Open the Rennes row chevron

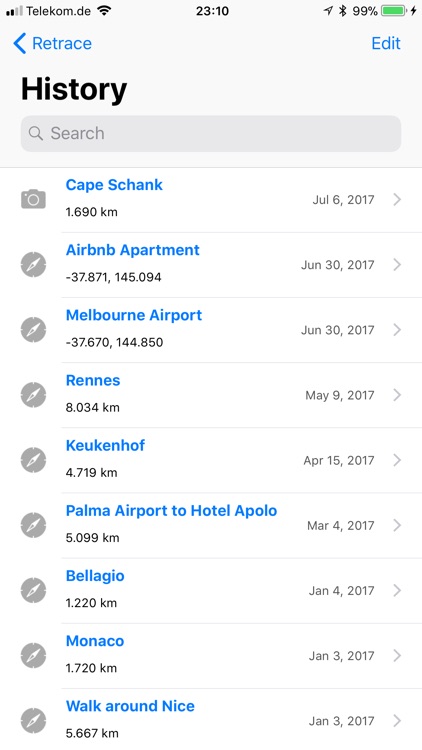(x=397, y=395)
